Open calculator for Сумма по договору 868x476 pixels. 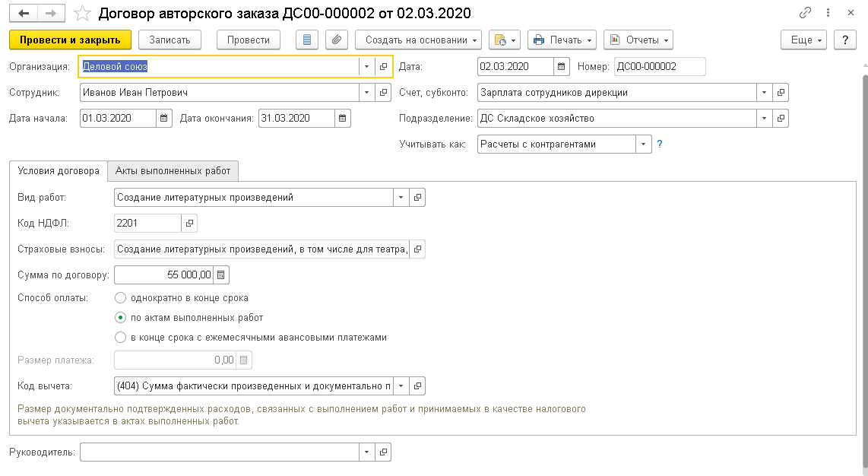tap(221, 274)
